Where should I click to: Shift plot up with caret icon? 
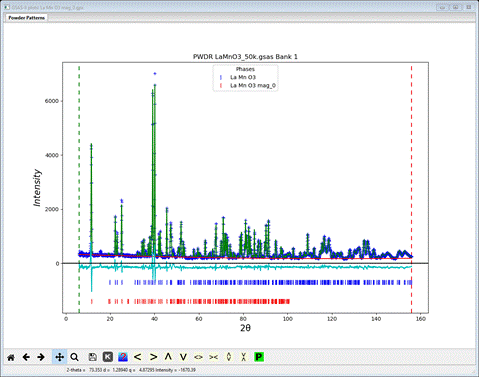pos(168,357)
